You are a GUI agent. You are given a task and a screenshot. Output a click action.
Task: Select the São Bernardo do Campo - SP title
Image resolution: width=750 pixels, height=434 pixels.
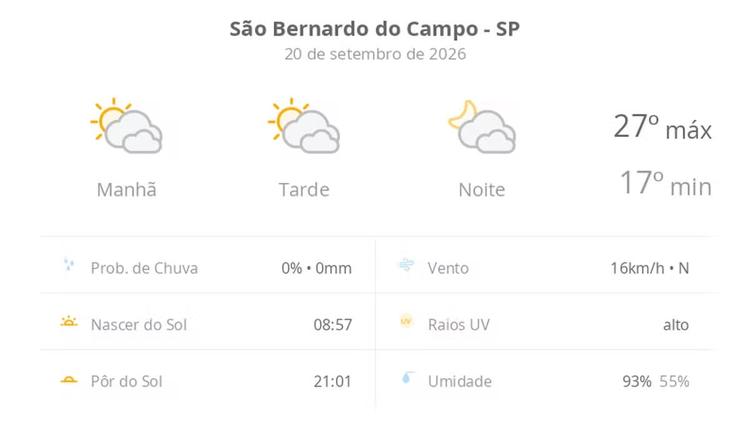coord(375,29)
